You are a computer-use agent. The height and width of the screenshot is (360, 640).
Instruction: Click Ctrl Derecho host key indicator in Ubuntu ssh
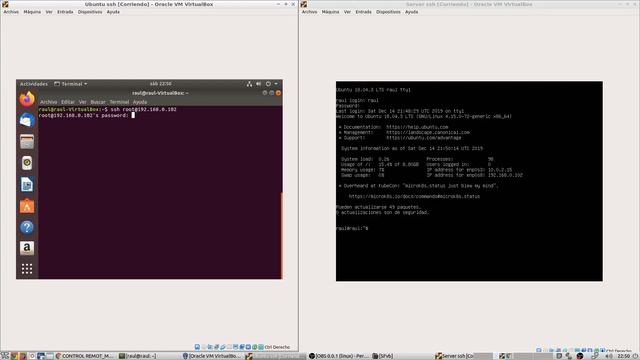click(277, 347)
